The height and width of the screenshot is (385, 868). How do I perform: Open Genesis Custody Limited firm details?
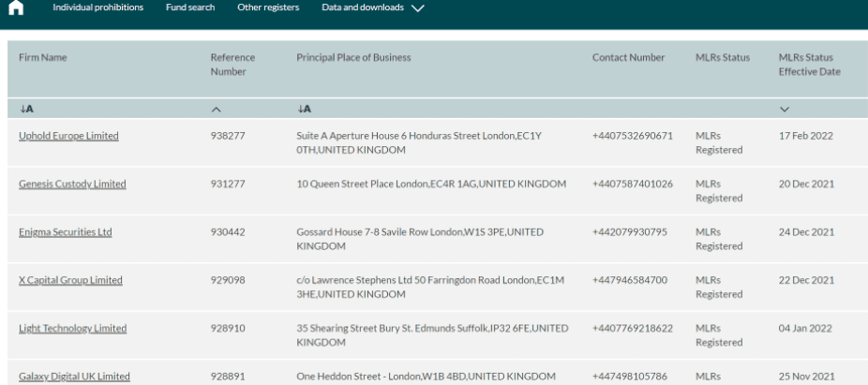[72, 184]
